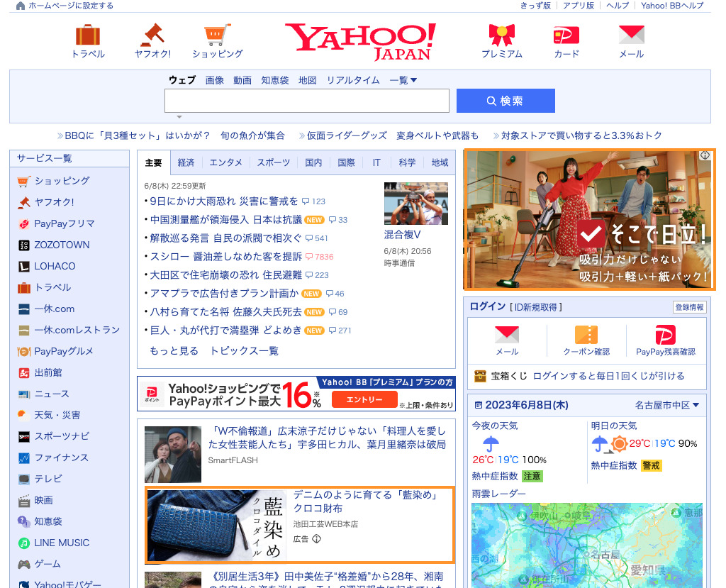Switch to the 経済 news tab
Screen dimensions: 726x588
[186, 162]
